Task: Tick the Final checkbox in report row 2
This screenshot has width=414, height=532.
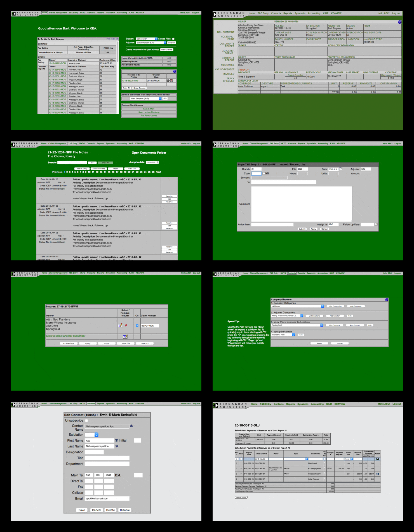Action: click(241, 459)
